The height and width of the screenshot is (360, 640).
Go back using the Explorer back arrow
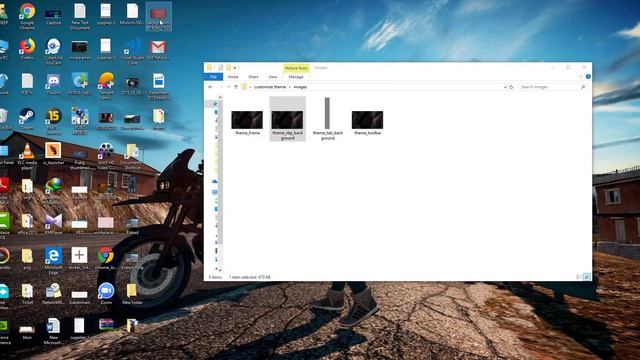[210, 87]
